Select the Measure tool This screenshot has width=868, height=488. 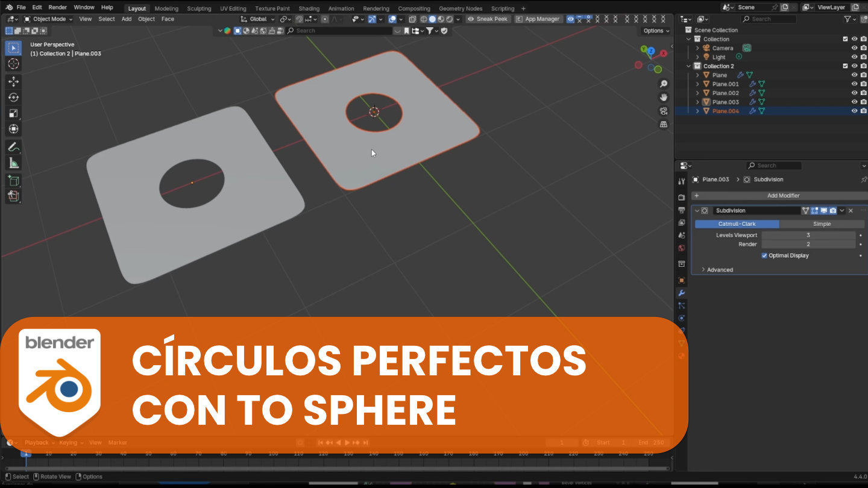[13, 163]
